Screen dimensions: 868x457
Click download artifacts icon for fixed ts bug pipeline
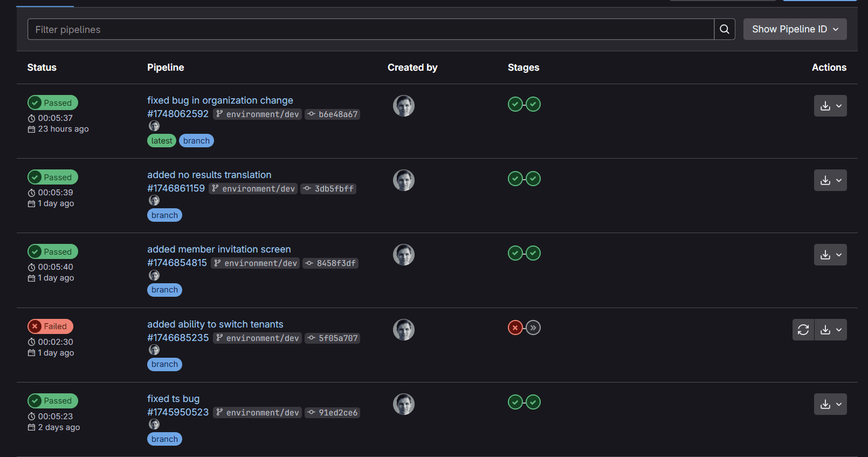point(826,404)
